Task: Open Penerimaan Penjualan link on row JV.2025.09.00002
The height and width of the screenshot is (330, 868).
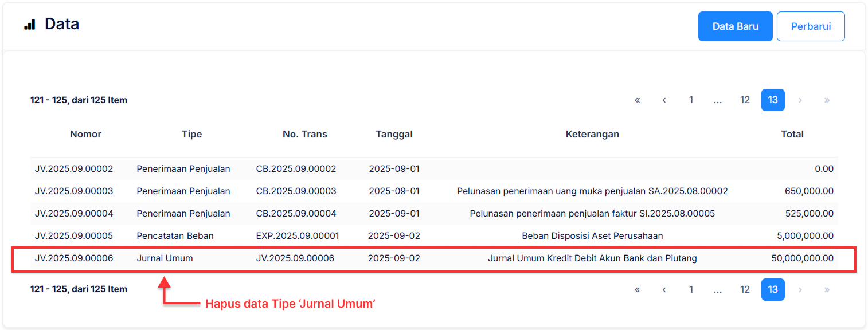Action: (183, 168)
